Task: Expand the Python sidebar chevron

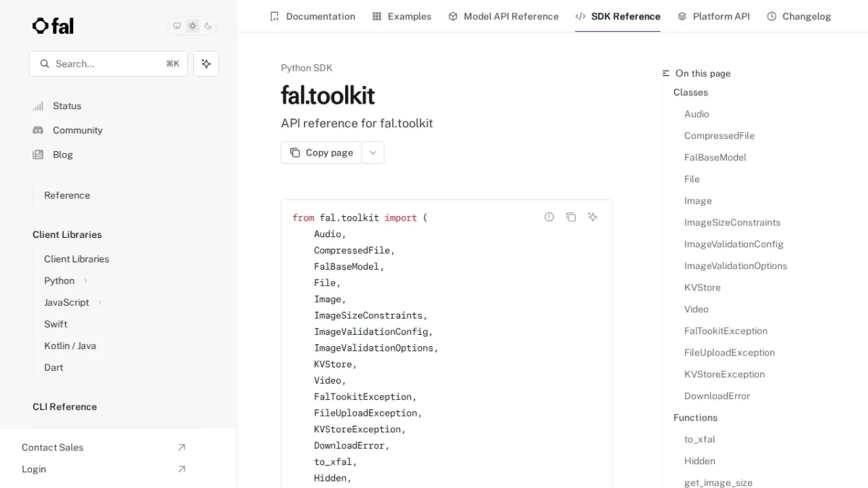Action: point(85,281)
